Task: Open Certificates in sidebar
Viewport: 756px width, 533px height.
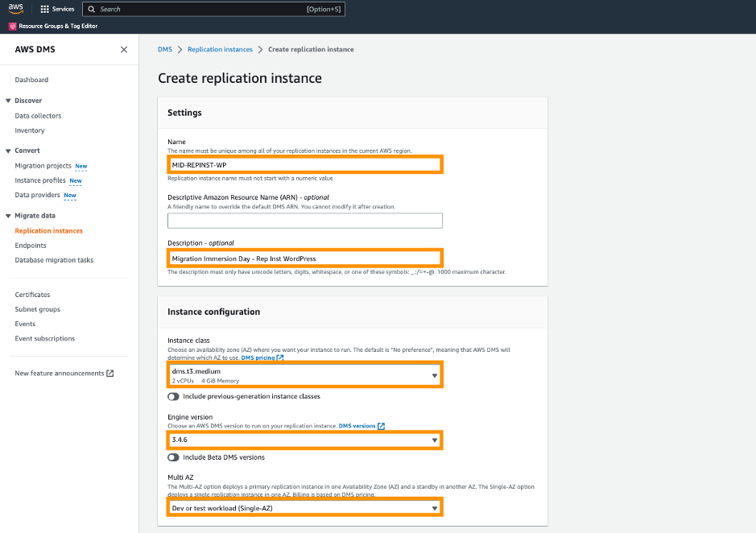Action: tap(32, 295)
